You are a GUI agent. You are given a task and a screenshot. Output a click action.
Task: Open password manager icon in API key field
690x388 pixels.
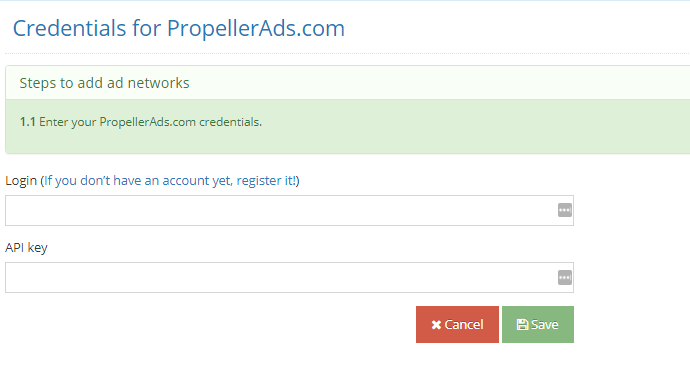coord(565,278)
